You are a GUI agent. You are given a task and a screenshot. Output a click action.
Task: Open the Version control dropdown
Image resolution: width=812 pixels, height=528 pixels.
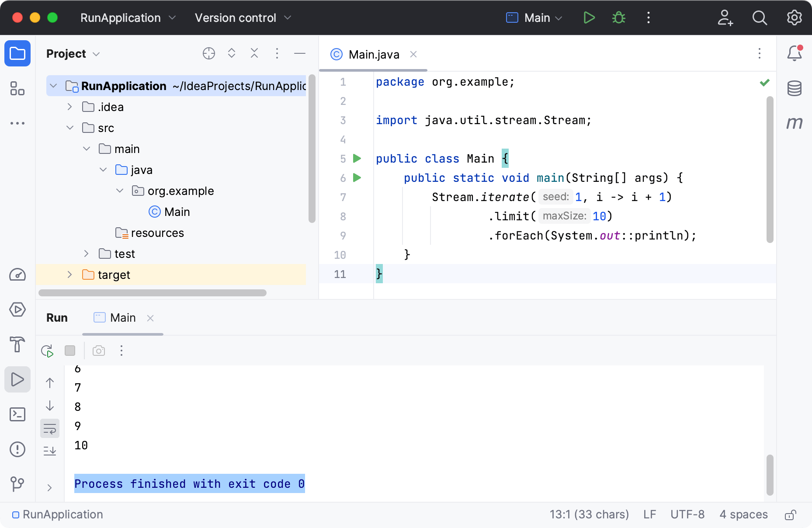243,18
